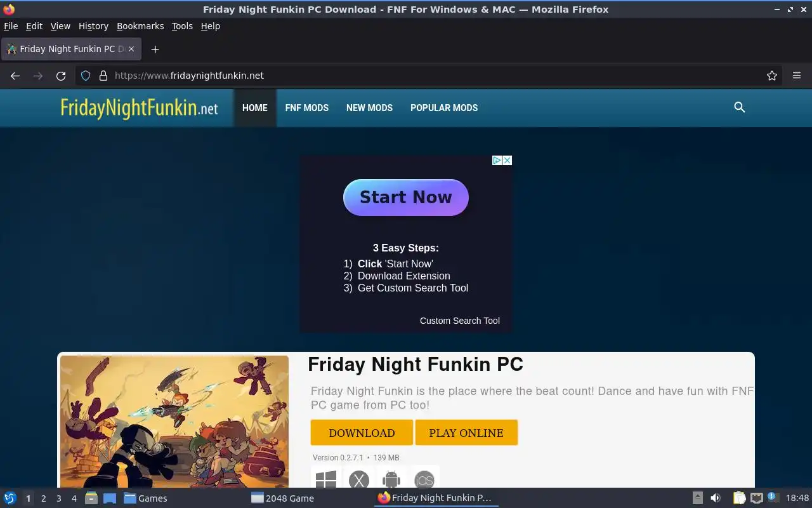Open the NEW MODS nav link
This screenshot has width=812, height=508.
(369, 108)
